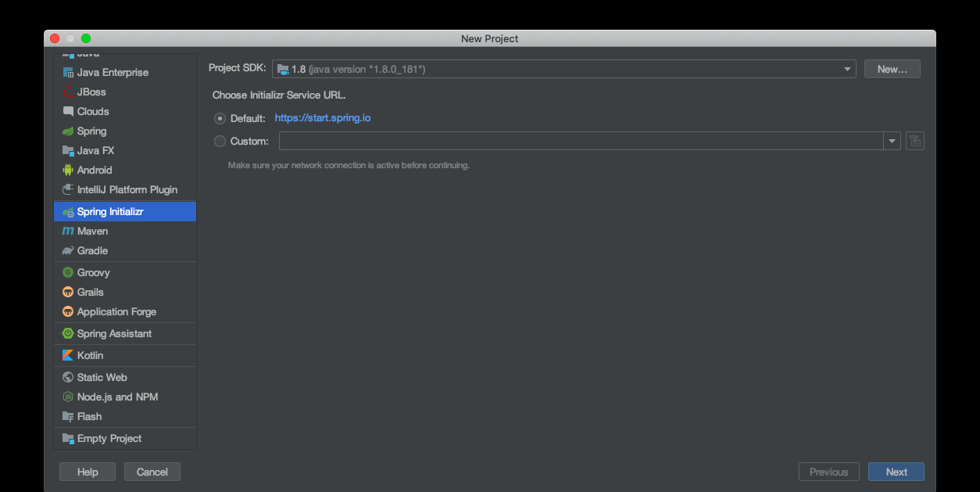Image resolution: width=980 pixels, height=492 pixels.
Task: Open the https://start.spring.io link
Action: 323,119
